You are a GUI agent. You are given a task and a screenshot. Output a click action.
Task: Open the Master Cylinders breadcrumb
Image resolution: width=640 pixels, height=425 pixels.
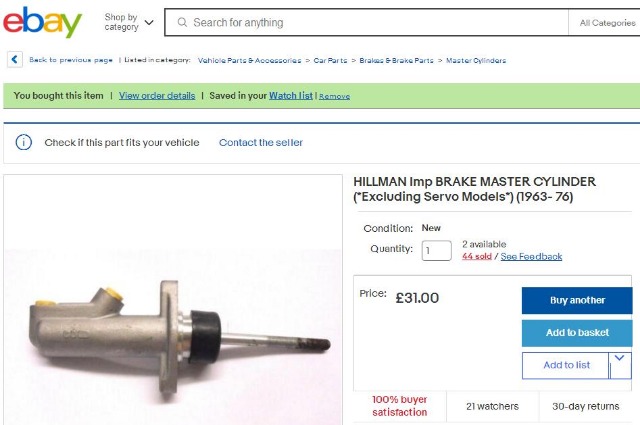point(476,60)
